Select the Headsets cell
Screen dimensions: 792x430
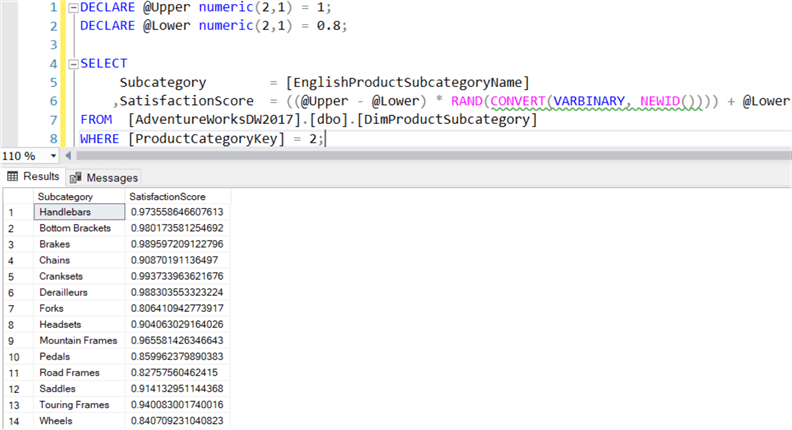pos(79,324)
